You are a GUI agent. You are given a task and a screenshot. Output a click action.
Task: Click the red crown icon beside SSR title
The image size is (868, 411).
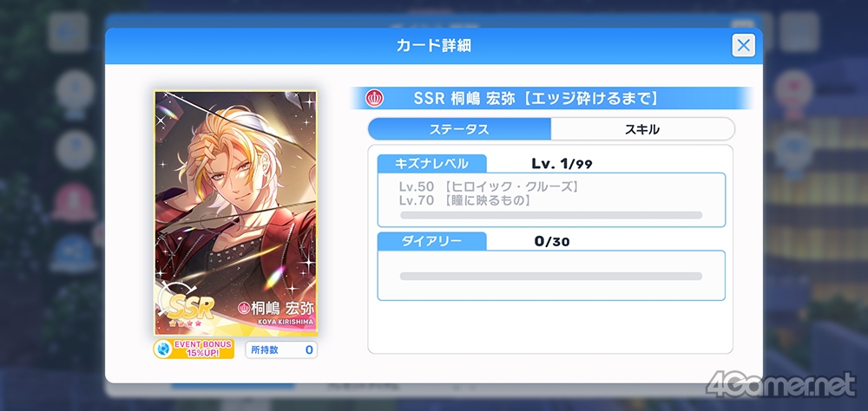click(373, 99)
